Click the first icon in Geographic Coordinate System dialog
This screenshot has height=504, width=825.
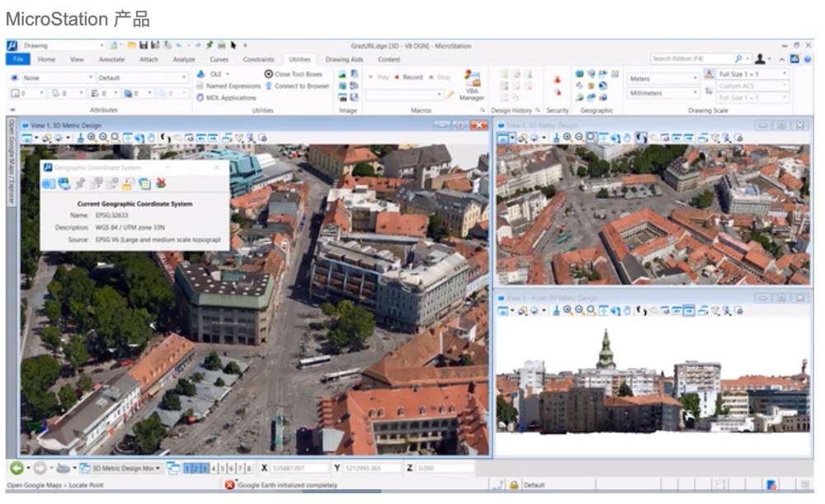tap(49, 184)
